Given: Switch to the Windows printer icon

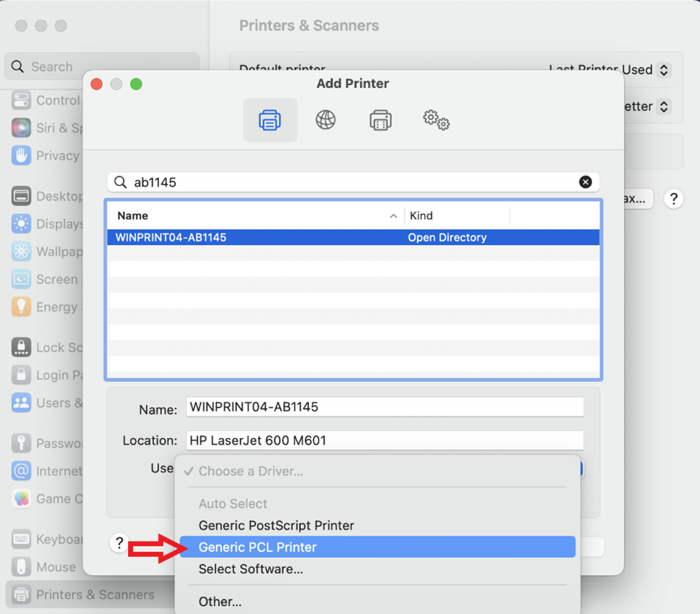Looking at the screenshot, I should point(380,120).
